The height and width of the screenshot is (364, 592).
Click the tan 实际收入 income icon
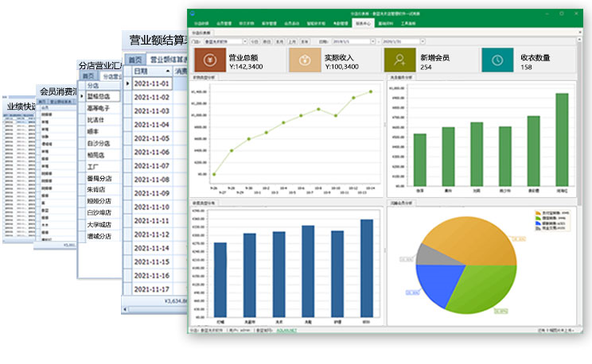coord(303,60)
